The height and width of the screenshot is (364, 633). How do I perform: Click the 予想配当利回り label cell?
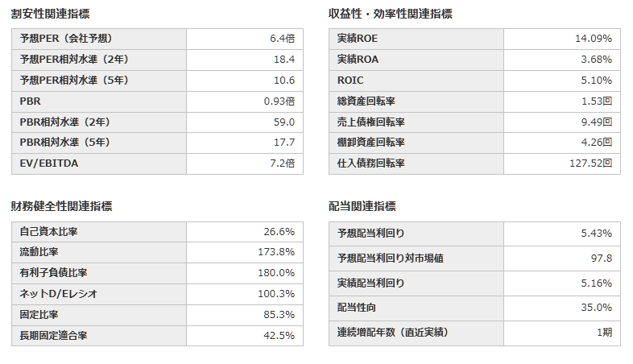click(416, 234)
